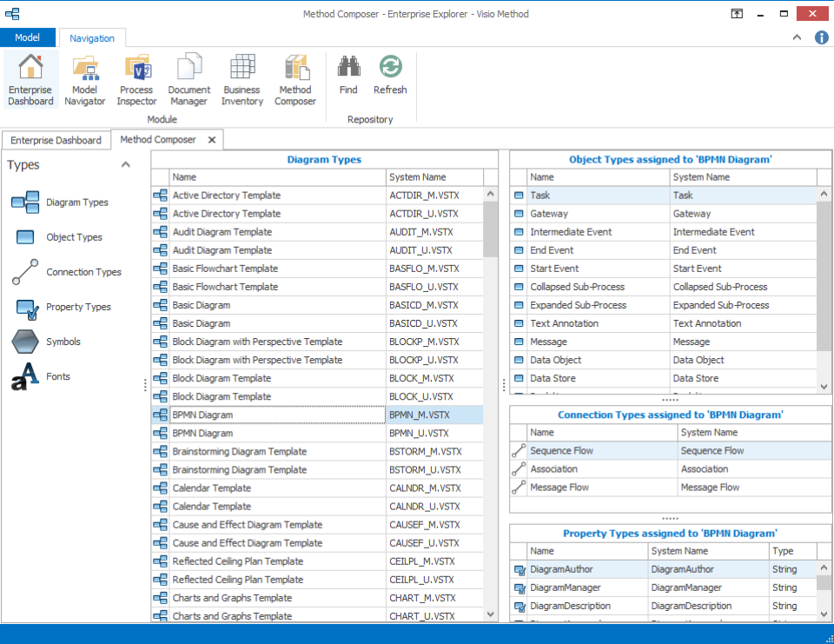
Task: Click the info button top right
Action: point(821,37)
